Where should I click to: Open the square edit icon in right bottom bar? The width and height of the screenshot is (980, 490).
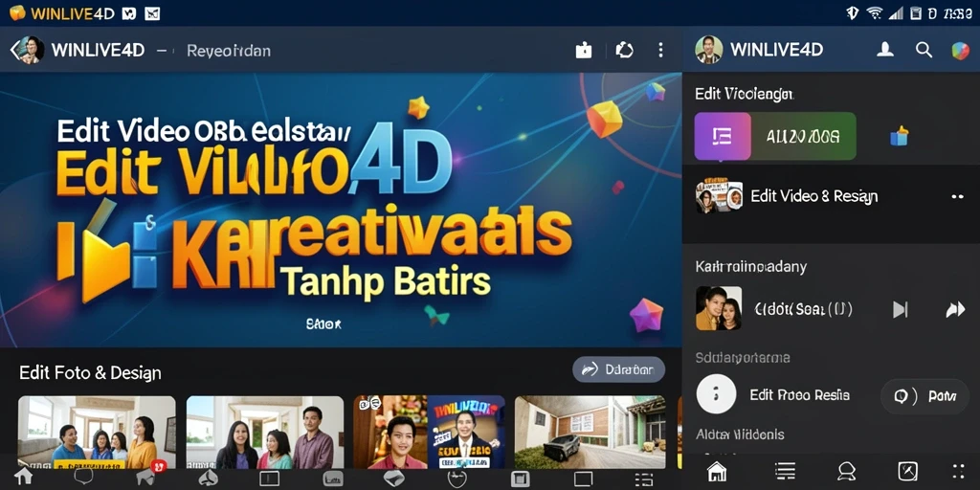click(x=907, y=471)
